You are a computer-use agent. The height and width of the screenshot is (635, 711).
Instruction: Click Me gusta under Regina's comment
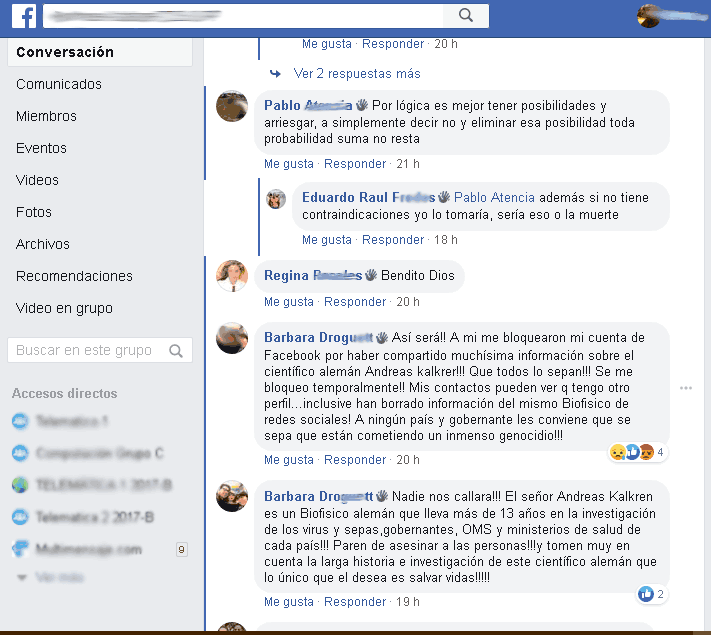289,302
